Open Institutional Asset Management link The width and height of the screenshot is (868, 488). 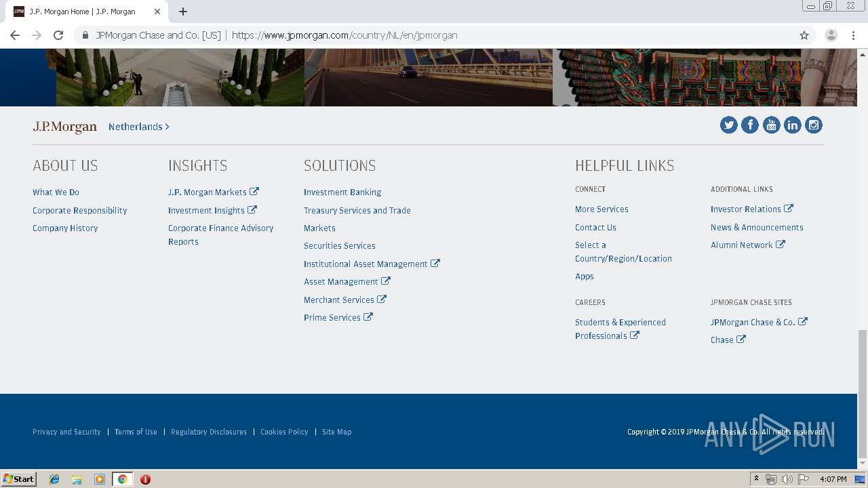372,264
